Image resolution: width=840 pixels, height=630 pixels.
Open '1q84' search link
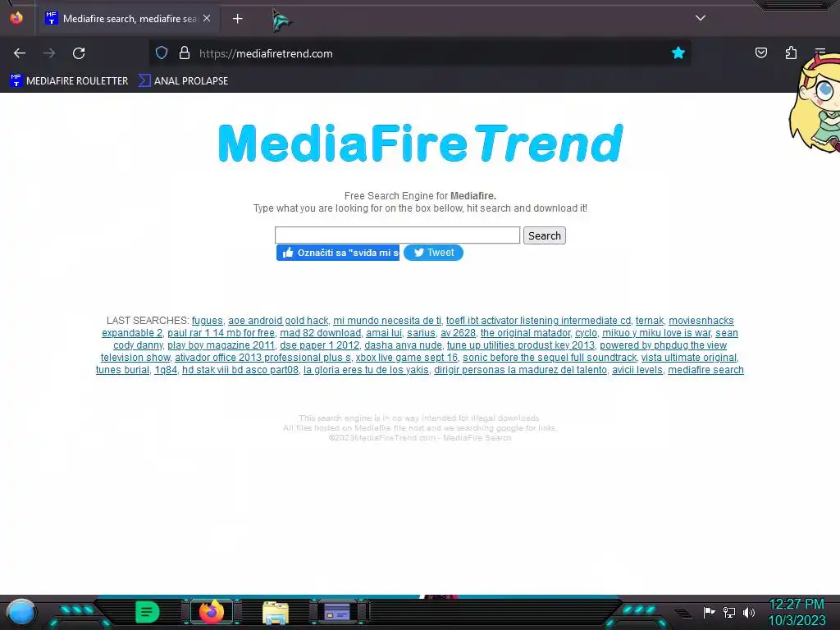166,370
